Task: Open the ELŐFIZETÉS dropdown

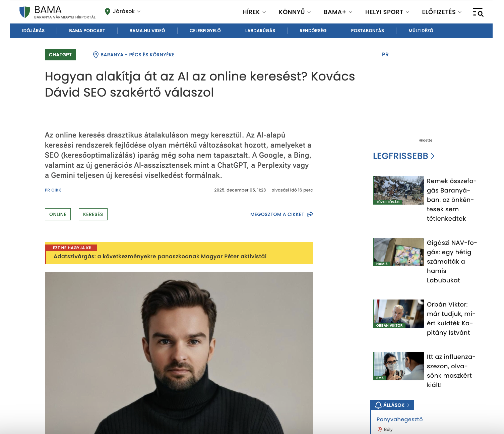Action: [442, 12]
